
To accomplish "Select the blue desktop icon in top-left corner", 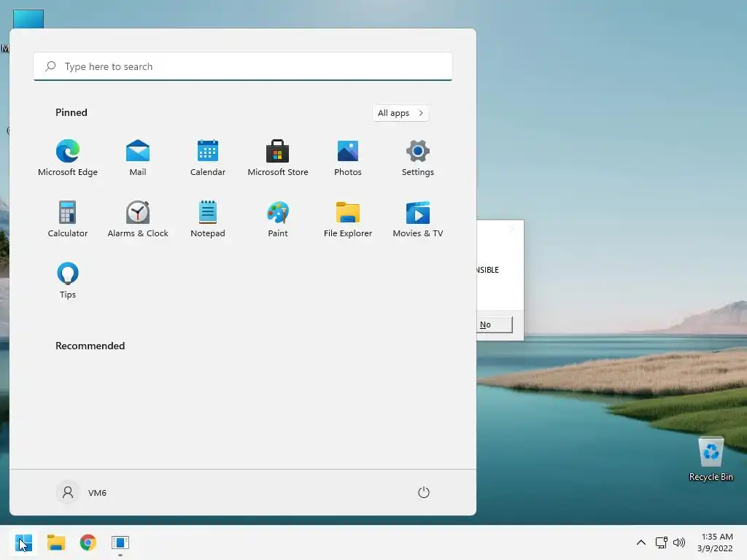I will coord(28,19).
